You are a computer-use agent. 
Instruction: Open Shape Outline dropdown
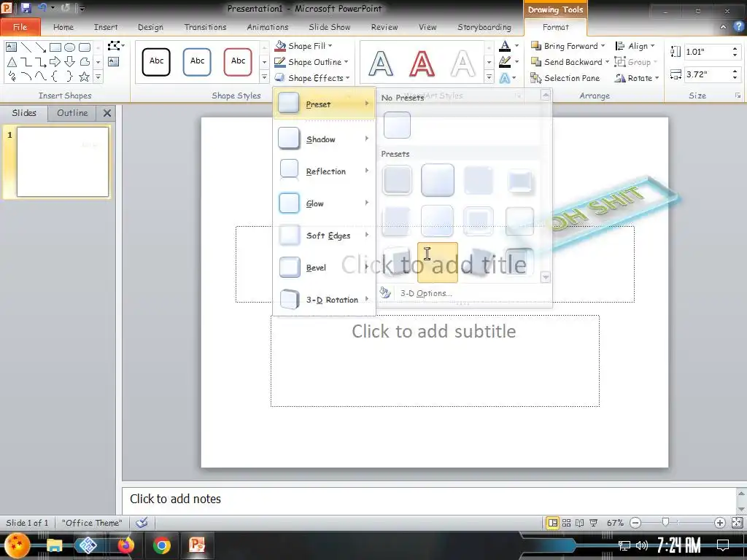coord(311,62)
